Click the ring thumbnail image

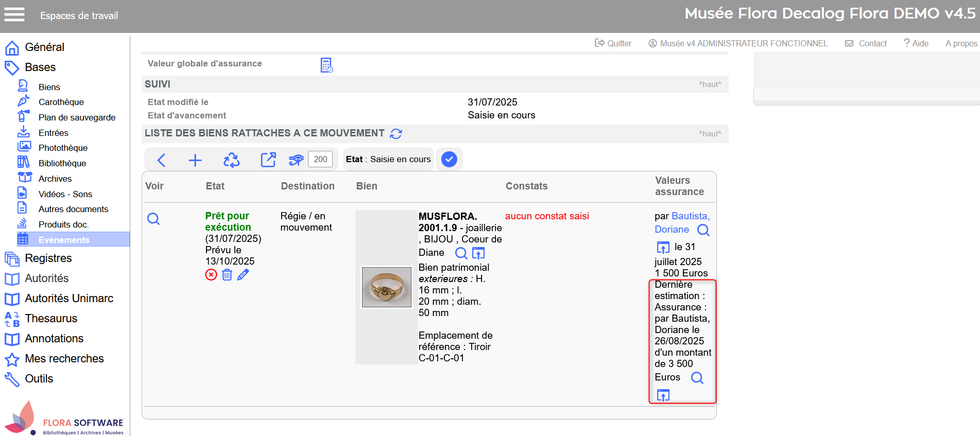click(x=387, y=287)
